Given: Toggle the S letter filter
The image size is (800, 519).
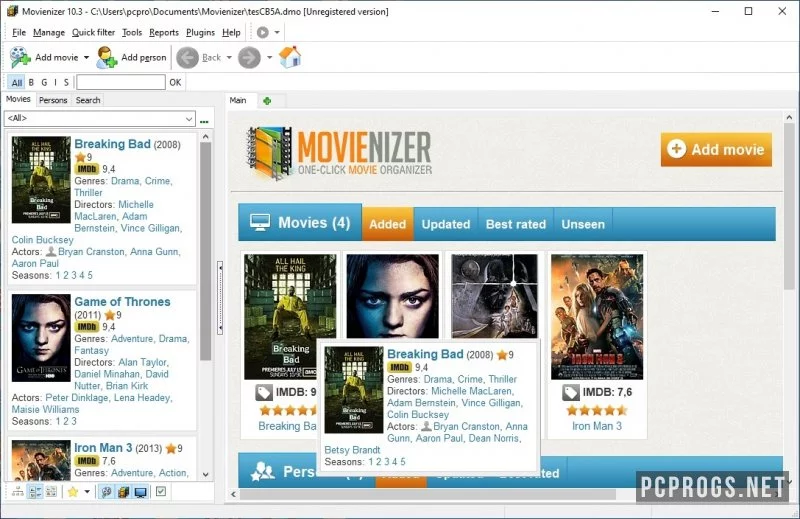Looking at the screenshot, I should pos(66,82).
